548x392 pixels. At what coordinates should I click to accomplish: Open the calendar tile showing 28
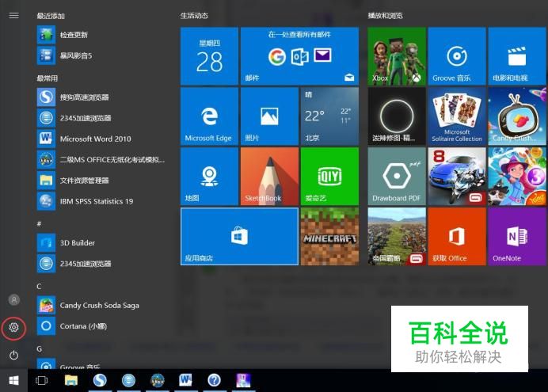point(209,55)
